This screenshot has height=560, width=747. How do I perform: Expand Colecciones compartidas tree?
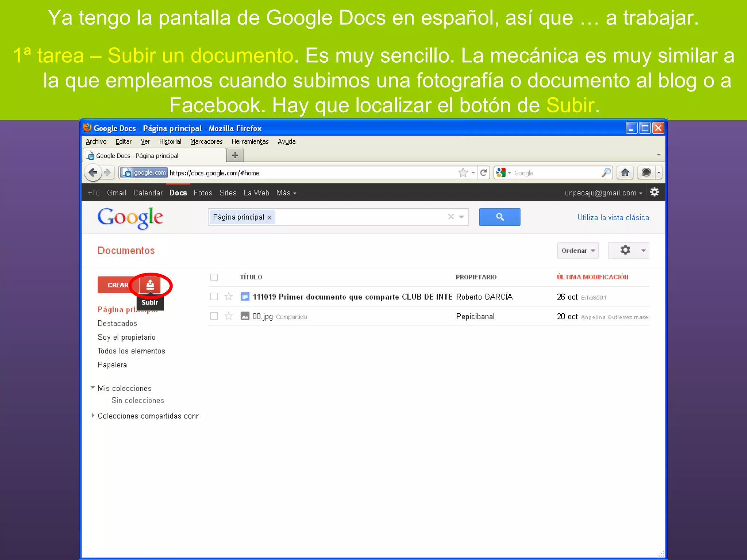click(x=93, y=415)
